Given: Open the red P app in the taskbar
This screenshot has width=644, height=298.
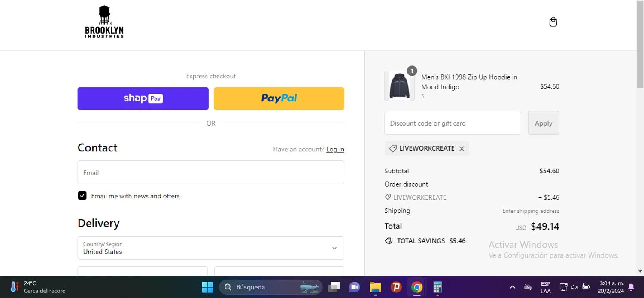Looking at the screenshot, I should [396, 287].
